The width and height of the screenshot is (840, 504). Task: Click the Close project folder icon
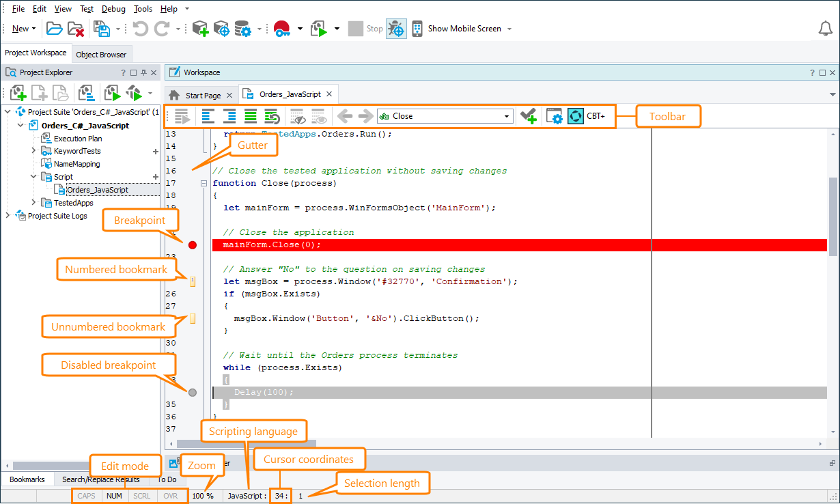pyautogui.click(x=76, y=29)
